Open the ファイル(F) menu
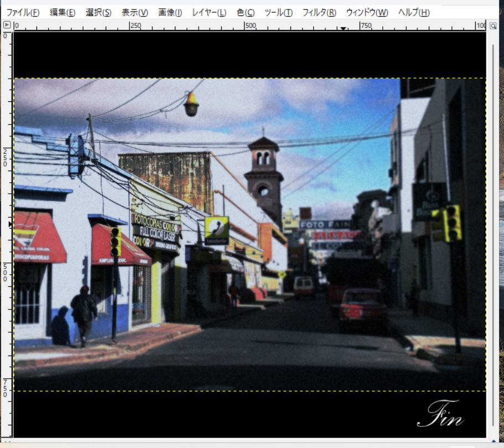Viewport: 504px width, 448px height. pos(23,13)
